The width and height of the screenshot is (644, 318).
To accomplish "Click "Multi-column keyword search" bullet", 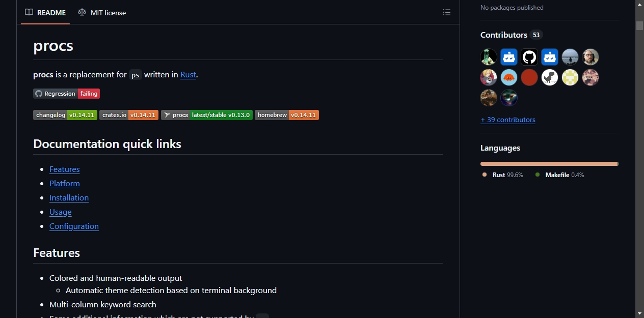I will pyautogui.click(x=103, y=304).
